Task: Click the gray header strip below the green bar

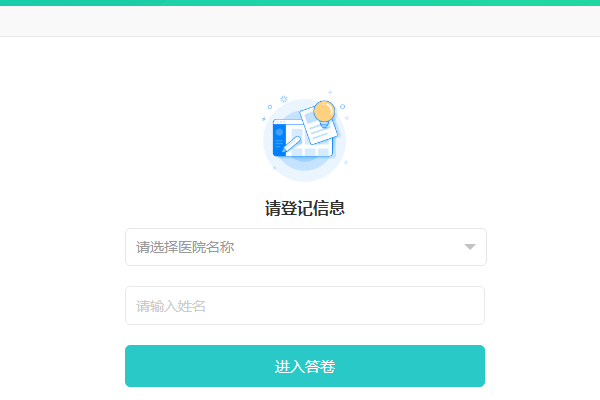Action: tap(300, 21)
